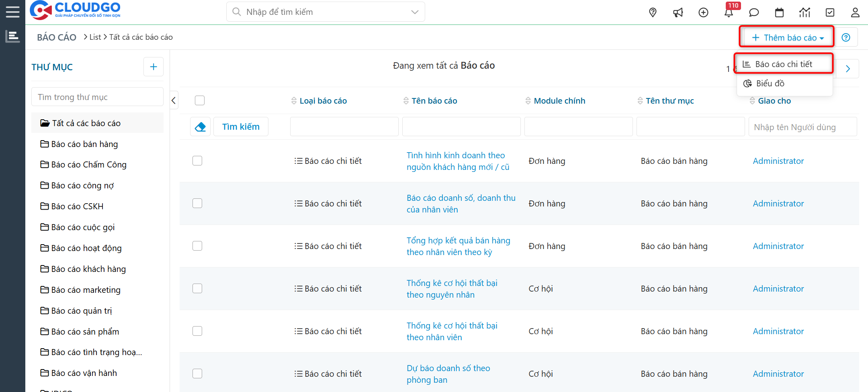Screen dimensions: 868x392
Task: Open the help question mark icon
Action: click(x=846, y=37)
